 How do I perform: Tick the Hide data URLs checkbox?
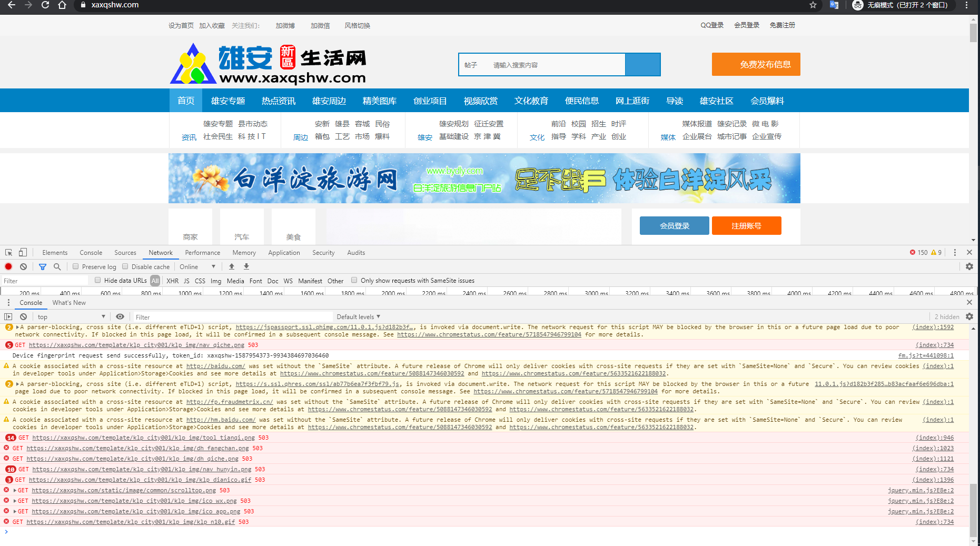pyautogui.click(x=98, y=281)
